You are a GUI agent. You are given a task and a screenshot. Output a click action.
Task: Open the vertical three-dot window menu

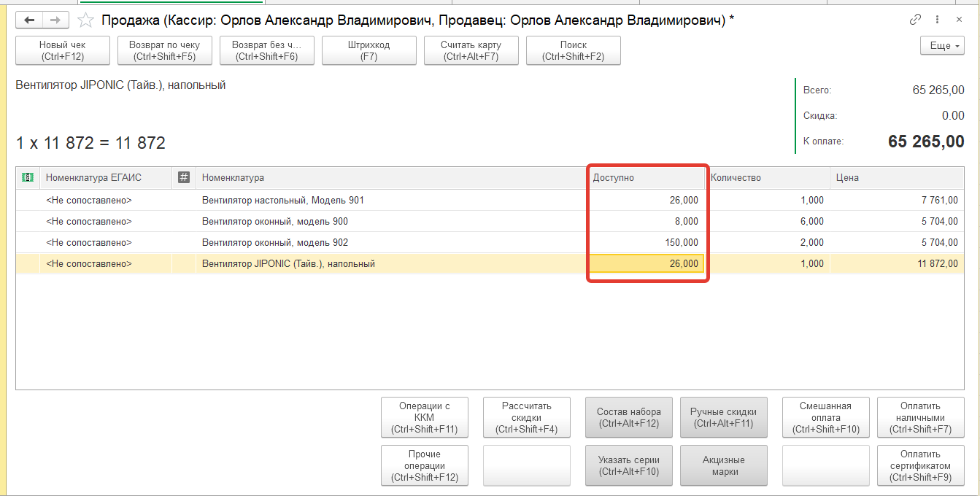point(937,20)
